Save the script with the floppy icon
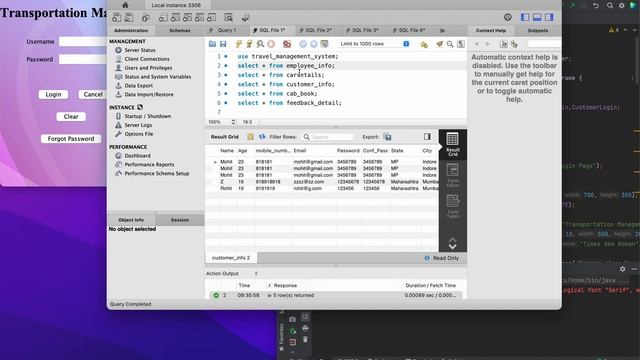Viewport: 640px width, 360px height. (223, 44)
